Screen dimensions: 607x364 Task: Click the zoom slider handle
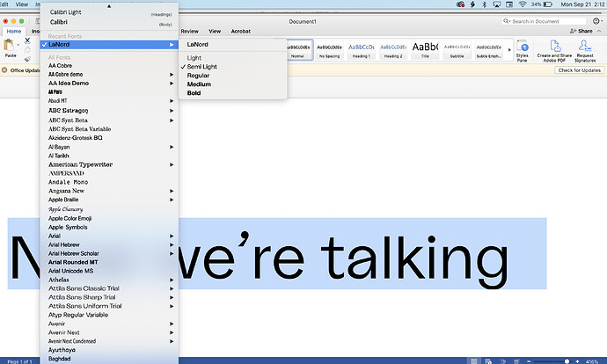pyautogui.click(x=567, y=361)
